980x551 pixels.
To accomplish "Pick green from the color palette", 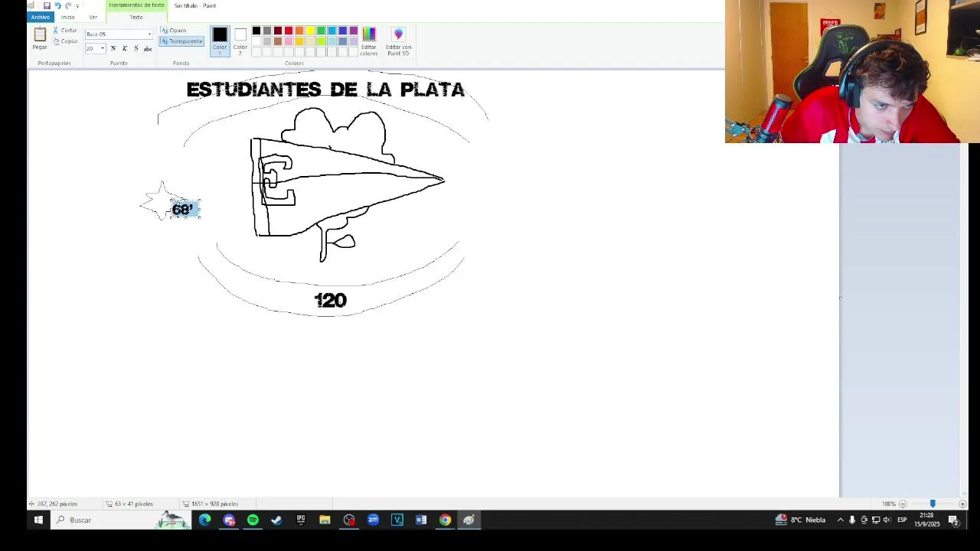I will (x=321, y=31).
